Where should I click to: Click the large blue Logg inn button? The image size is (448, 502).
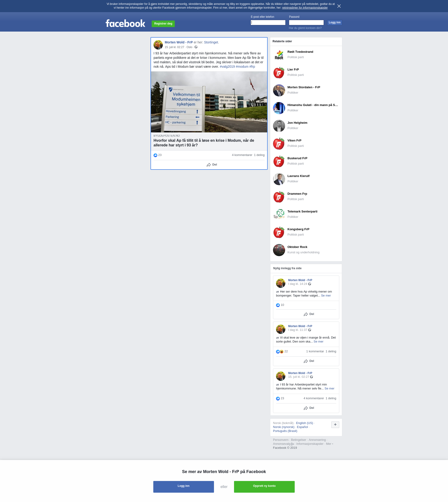183,487
